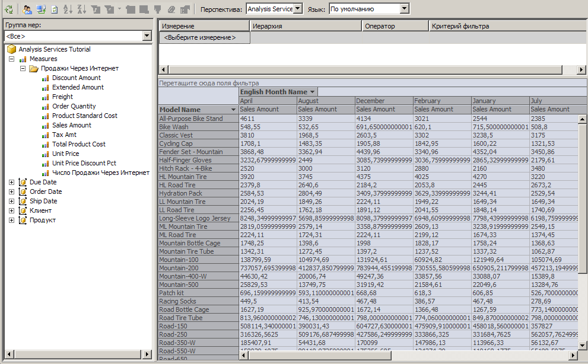Select Order Quantity measure in tree
The height and width of the screenshot is (364, 588).
point(74,107)
